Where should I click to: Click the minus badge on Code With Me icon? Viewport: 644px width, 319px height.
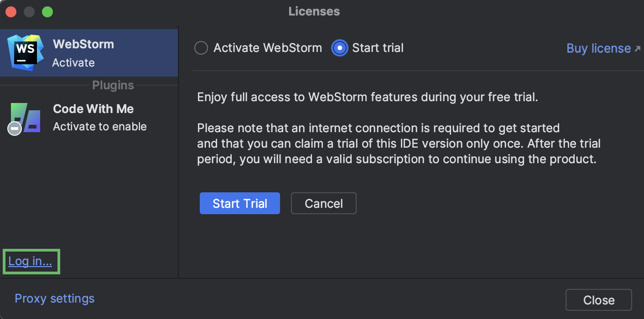[14, 129]
